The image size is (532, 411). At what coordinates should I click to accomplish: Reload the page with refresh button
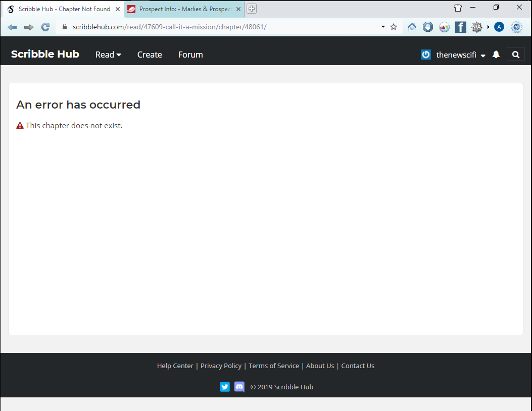point(45,27)
